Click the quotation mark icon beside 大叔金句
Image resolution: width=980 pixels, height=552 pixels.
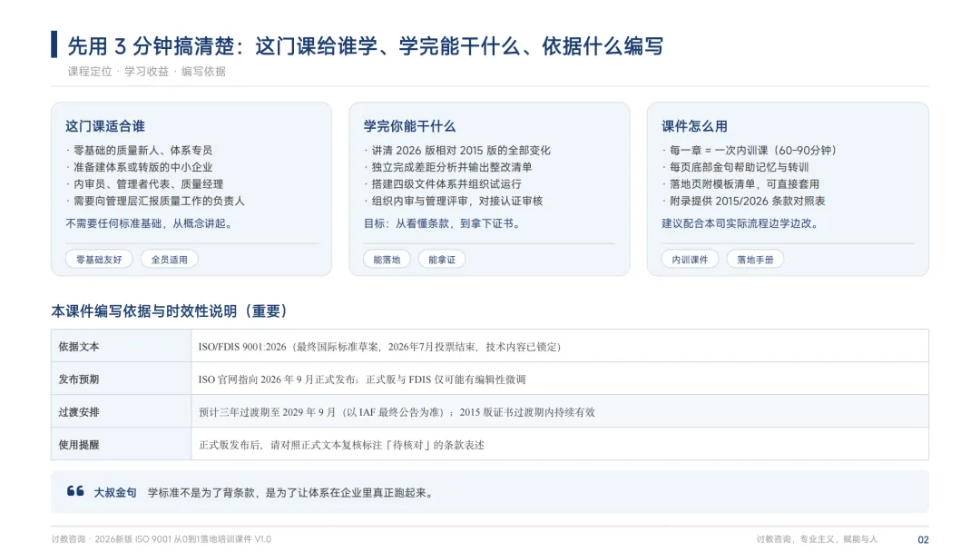75,491
